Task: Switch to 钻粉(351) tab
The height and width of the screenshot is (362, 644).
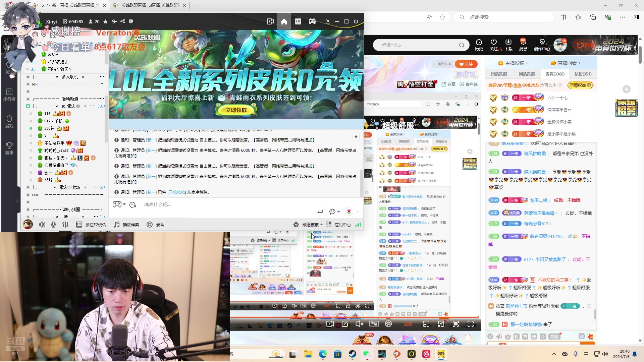Action: pos(583,74)
